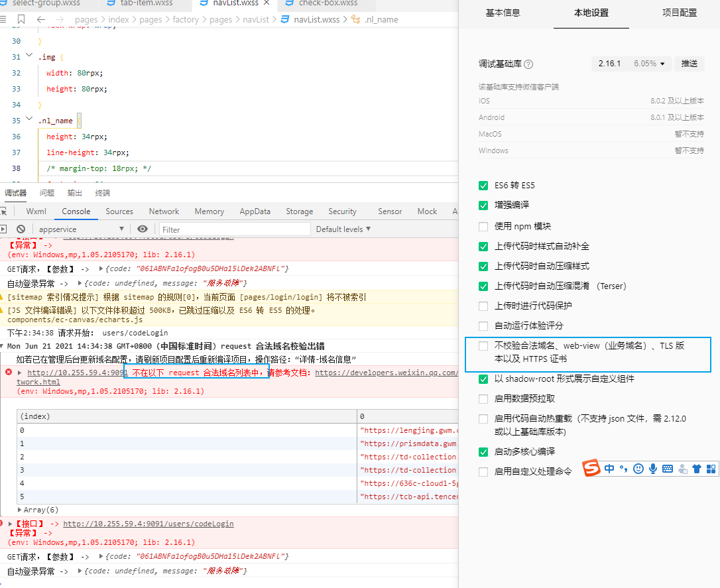Open the hamburger menu at top left
The width and height of the screenshot is (720, 588).
[4, 19]
